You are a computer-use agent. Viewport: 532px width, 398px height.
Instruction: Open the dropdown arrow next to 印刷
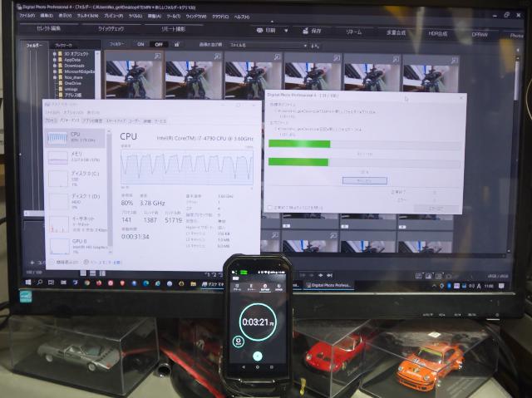286,31
